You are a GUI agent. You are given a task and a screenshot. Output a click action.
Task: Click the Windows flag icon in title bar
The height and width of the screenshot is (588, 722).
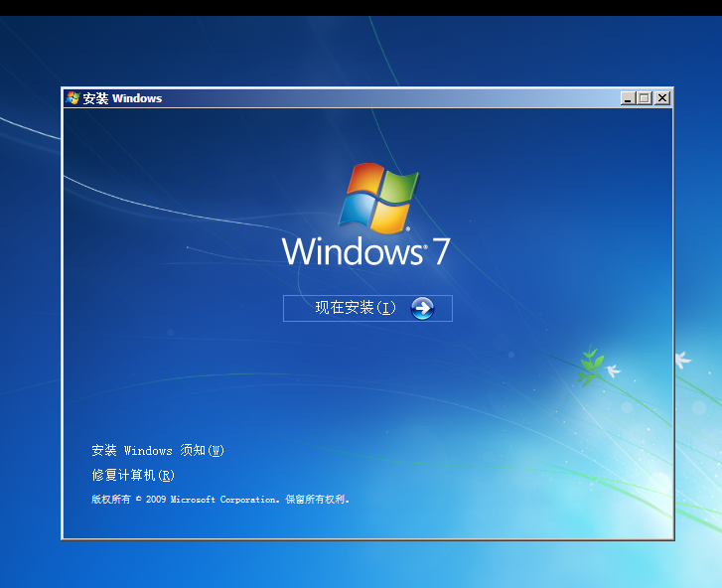72,98
